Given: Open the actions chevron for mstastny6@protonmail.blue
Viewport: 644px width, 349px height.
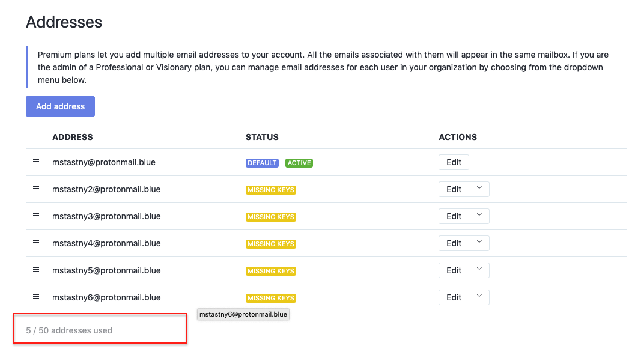Looking at the screenshot, I should (479, 297).
